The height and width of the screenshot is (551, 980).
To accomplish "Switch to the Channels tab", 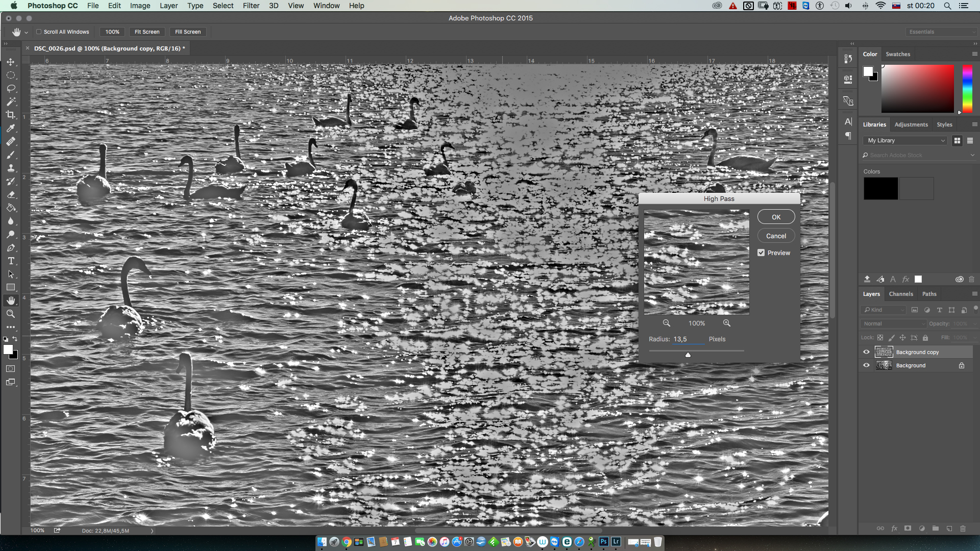I will [900, 294].
